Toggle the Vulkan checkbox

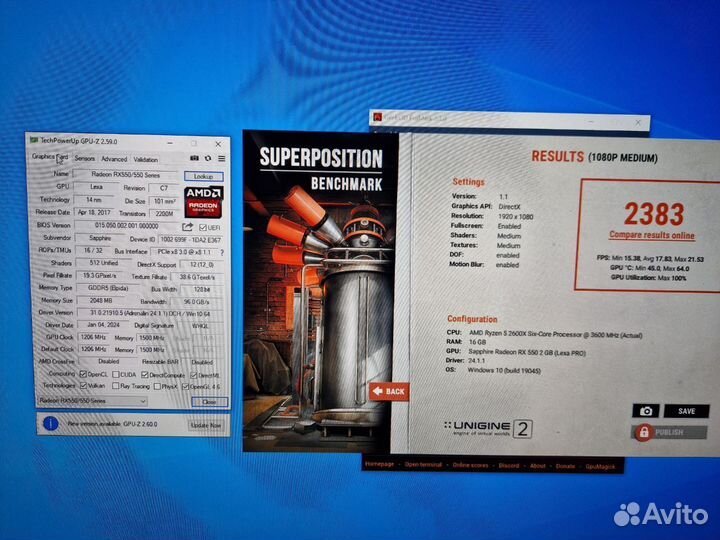(x=83, y=386)
